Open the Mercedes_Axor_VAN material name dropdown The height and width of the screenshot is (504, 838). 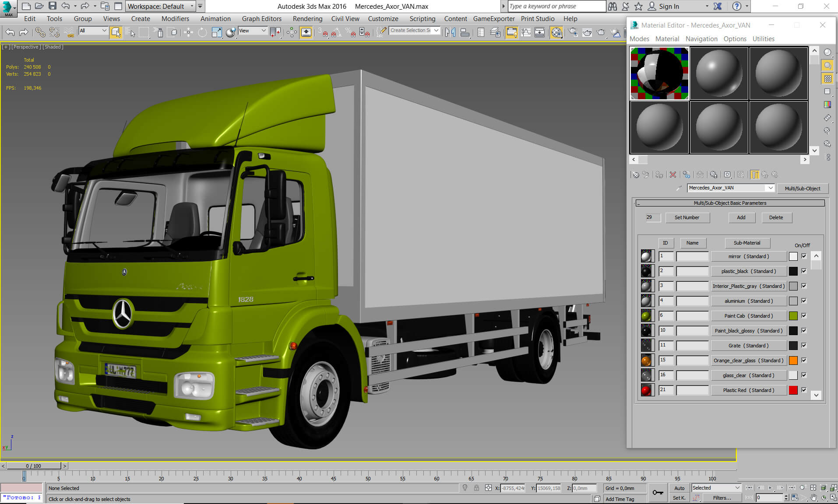tap(731, 188)
